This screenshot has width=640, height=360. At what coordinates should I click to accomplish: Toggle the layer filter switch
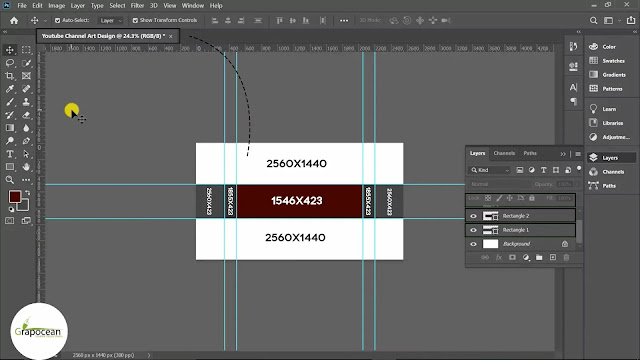(579, 169)
